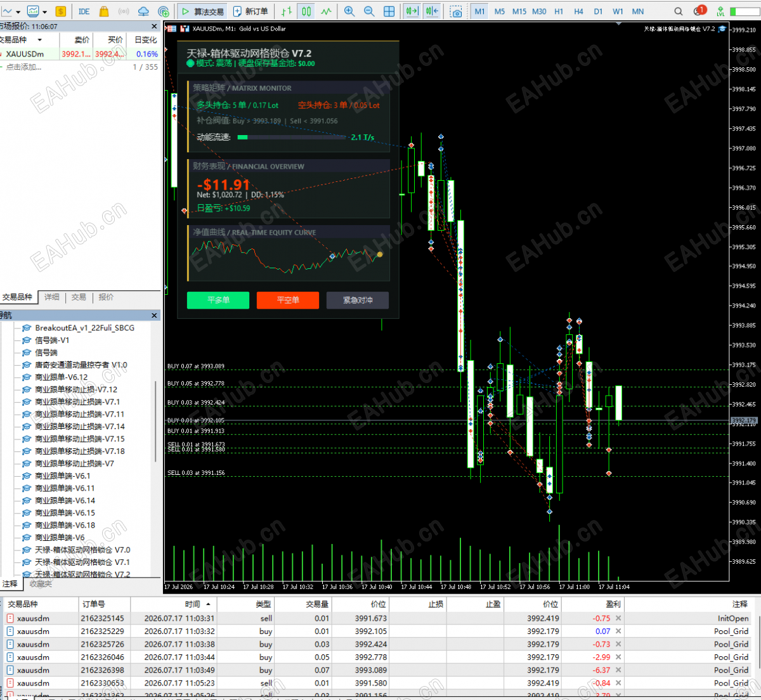
Task: Expand the 时间 column sort arrow
Action: tap(208, 604)
